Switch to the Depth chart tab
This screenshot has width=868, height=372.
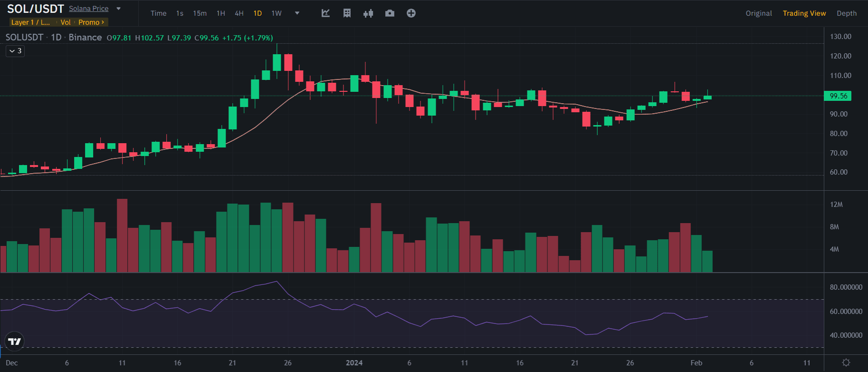point(847,13)
